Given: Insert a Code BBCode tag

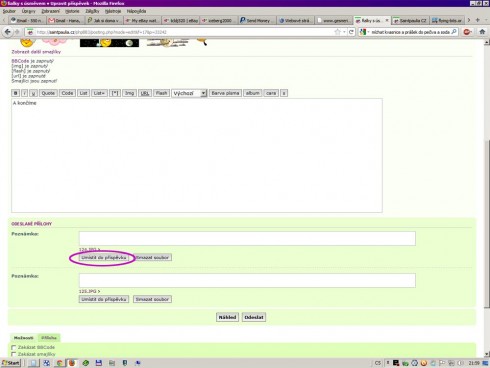Looking at the screenshot, I should click(x=67, y=93).
